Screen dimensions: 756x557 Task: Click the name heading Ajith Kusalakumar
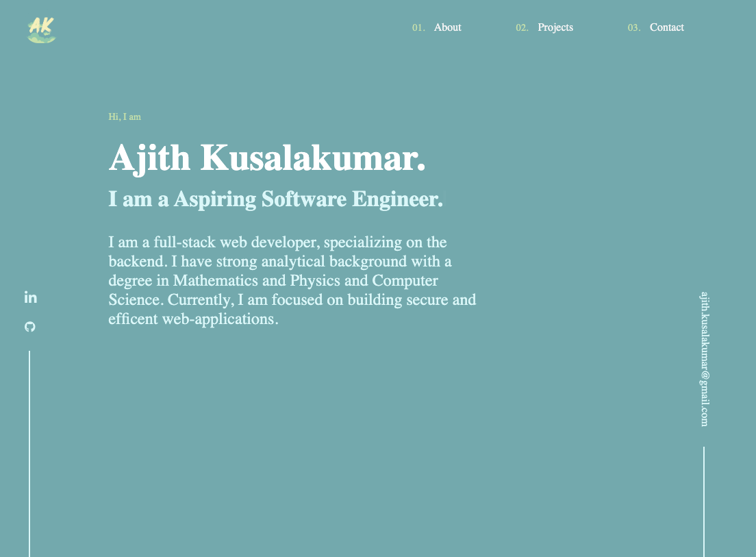click(x=268, y=158)
